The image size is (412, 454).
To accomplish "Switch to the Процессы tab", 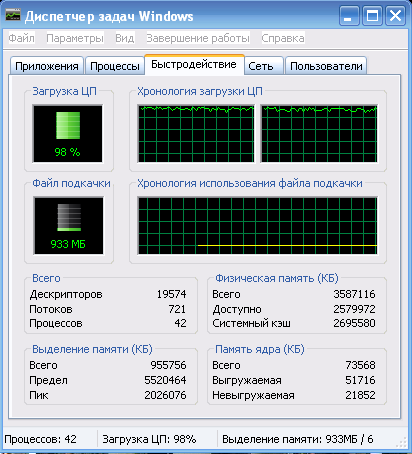I will (x=115, y=66).
